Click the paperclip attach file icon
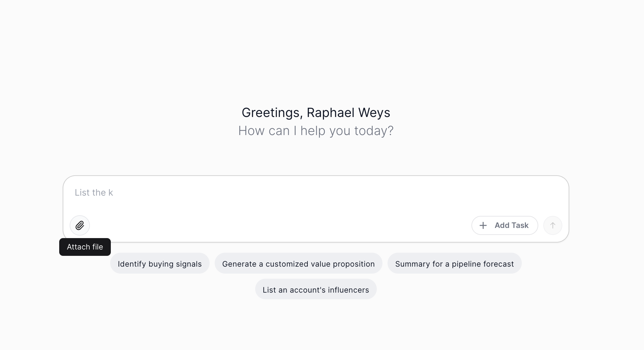644x350 pixels. coord(80,225)
